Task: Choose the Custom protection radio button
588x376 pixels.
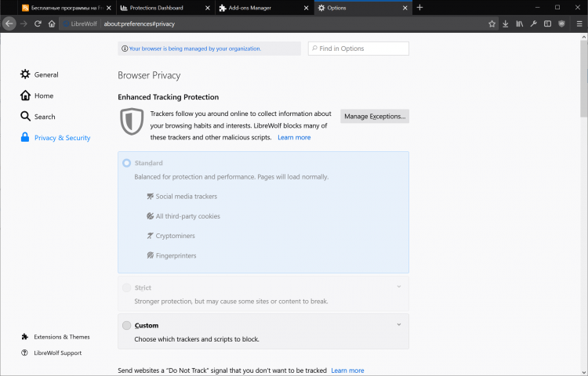Action: click(x=126, y=325)
